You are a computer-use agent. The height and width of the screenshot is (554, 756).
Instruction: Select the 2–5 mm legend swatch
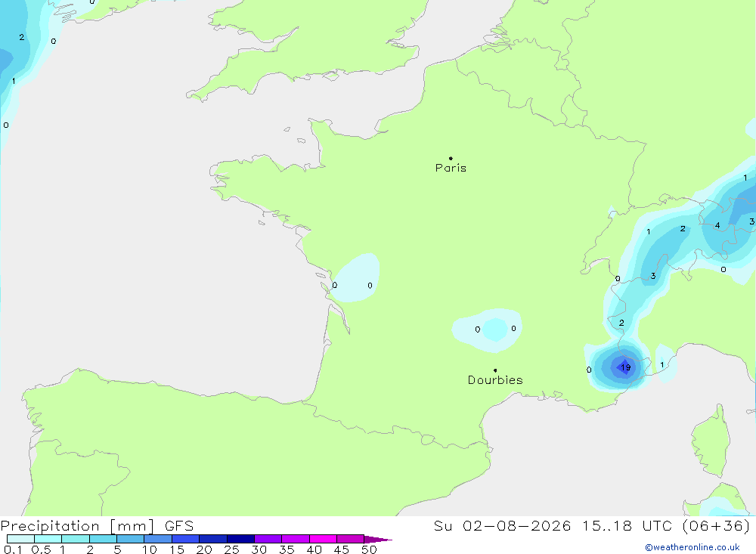pos(103,539)
